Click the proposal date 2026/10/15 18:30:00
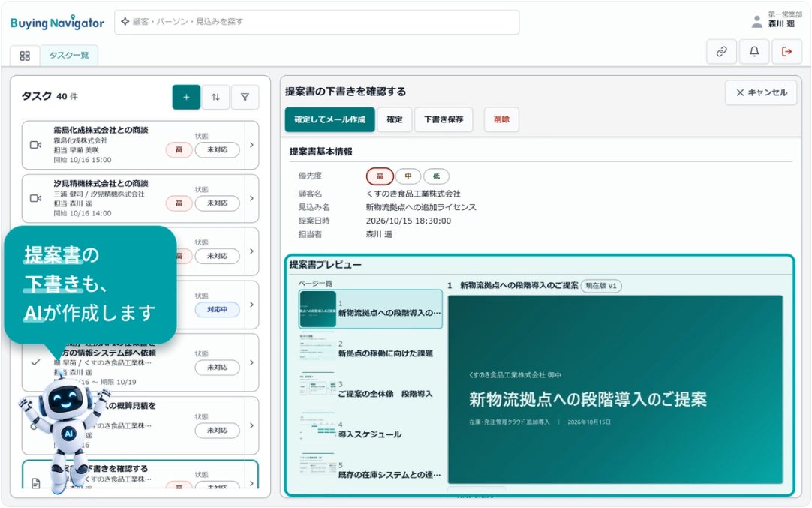Screen dimensions: 812x508 (x=408, y=221)
